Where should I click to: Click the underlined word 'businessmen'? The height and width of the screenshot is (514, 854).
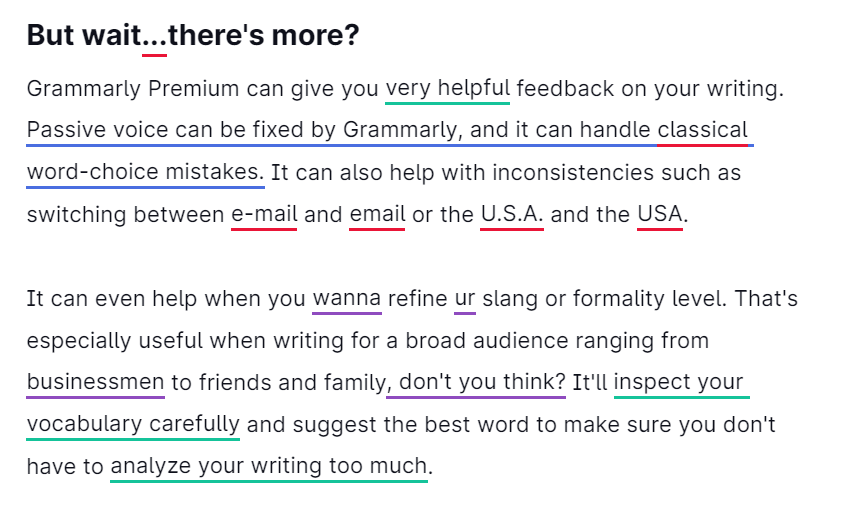95,382
